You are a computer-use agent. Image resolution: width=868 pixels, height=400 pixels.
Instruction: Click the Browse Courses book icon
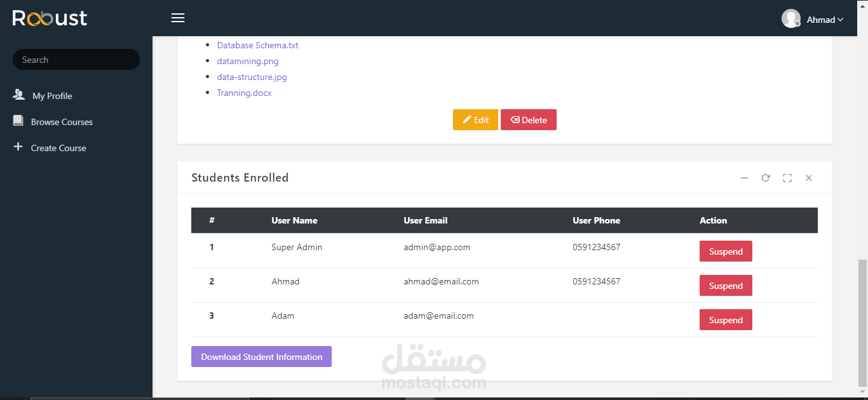click(18, 121)
